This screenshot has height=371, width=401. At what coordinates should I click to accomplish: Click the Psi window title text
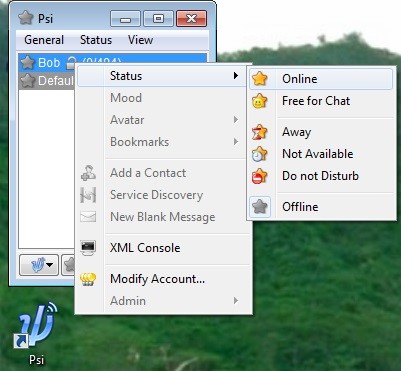point(45,18)
